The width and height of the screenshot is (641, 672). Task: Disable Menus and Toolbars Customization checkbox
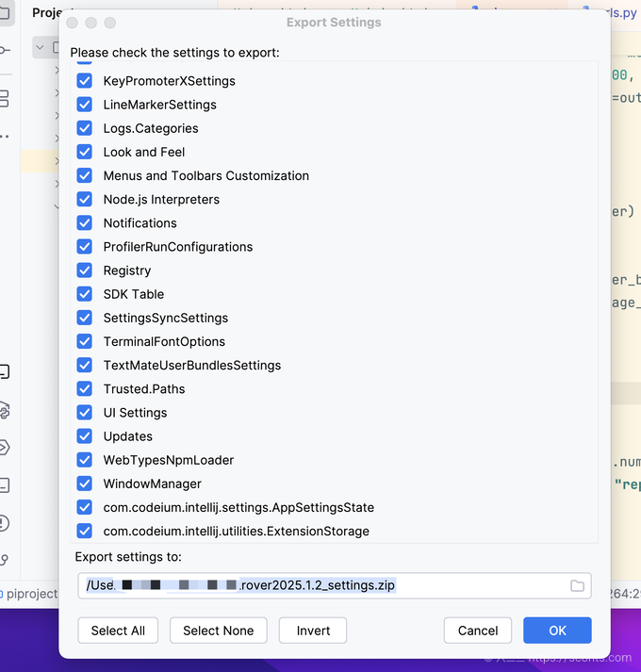point(85,175)
